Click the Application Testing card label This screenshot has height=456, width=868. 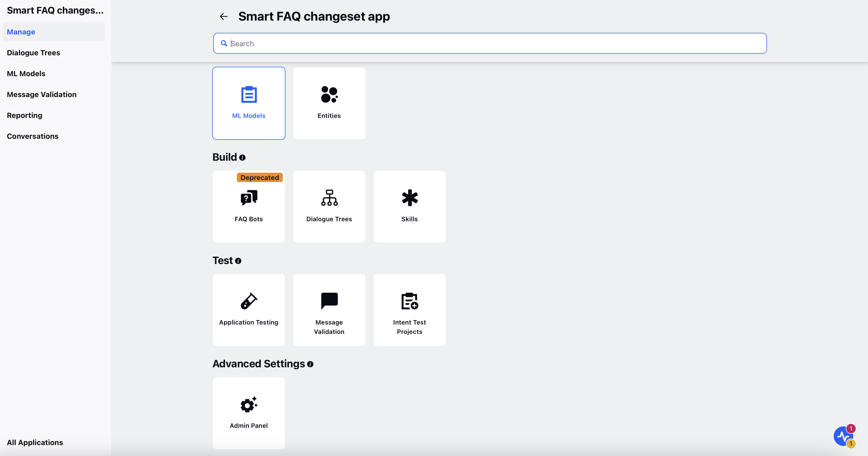coord(249,322)
